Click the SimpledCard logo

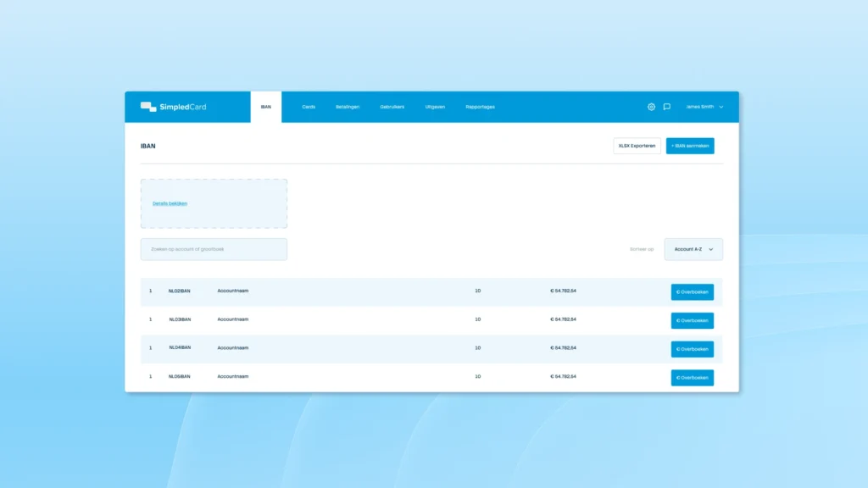[173, 107]
